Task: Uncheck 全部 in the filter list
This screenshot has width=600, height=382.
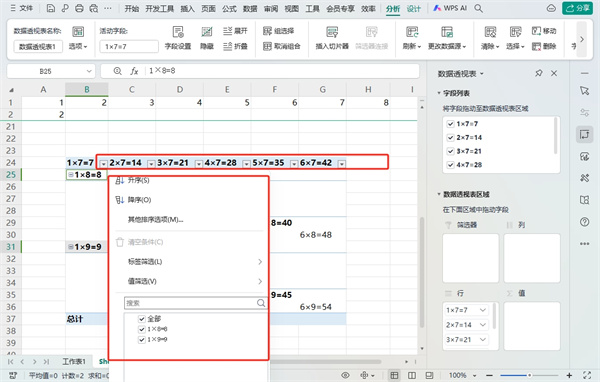Action: click(x=142, y=318)
